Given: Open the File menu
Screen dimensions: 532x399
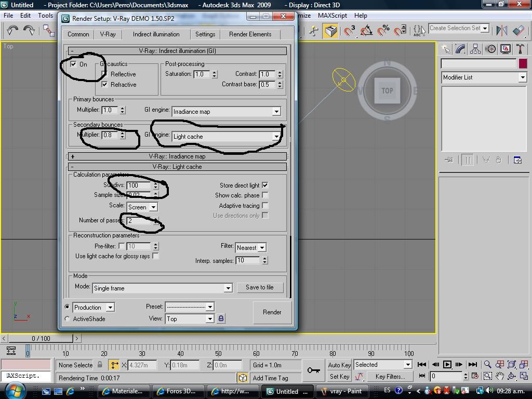Looking at the screenshot, I should coord(8,16).
